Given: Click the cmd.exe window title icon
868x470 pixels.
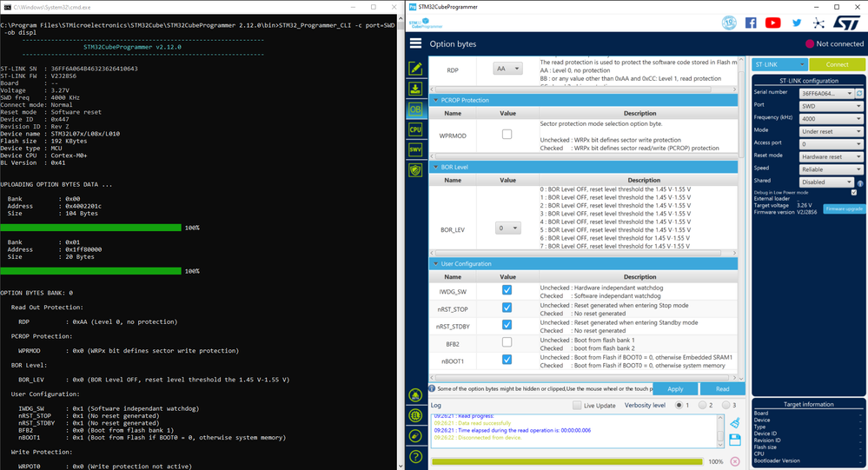Looking at the screenshot, I should coord(7,7).
